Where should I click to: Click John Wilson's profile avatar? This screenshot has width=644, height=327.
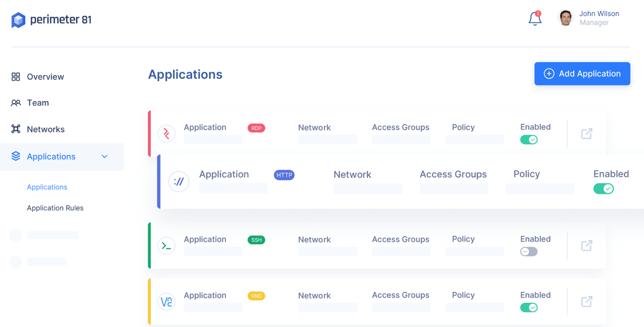[565, 18]
